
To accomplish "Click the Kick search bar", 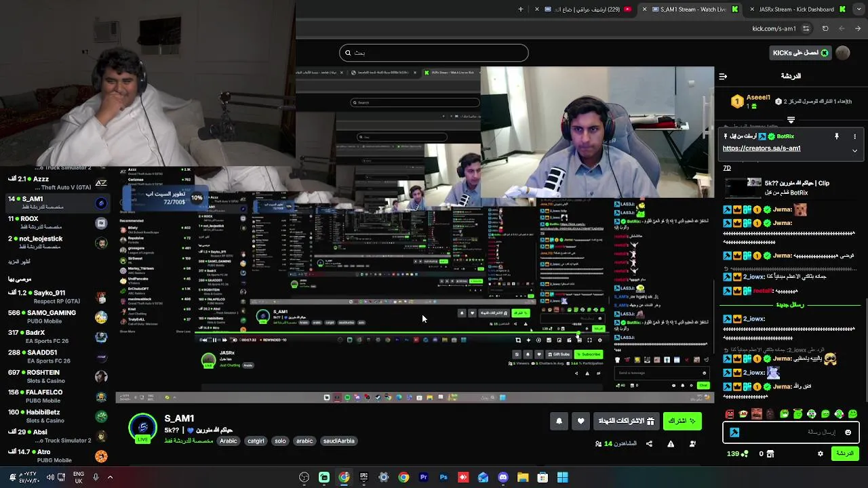I will 434,53.
